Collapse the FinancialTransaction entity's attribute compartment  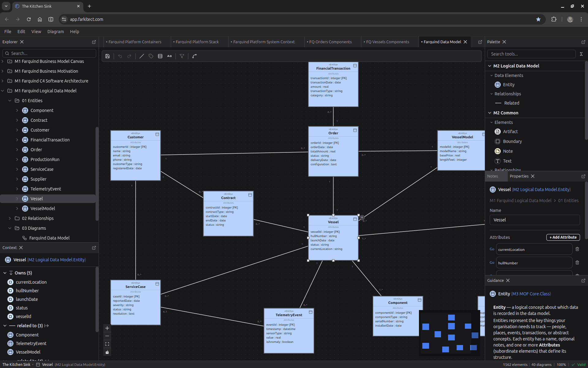355,66
